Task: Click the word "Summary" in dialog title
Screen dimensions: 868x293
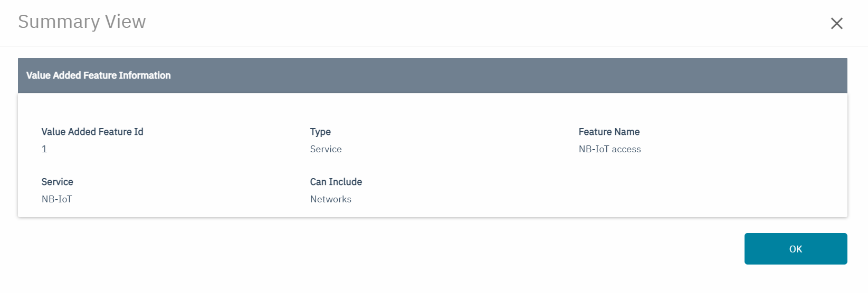Action: coord(59,22)
